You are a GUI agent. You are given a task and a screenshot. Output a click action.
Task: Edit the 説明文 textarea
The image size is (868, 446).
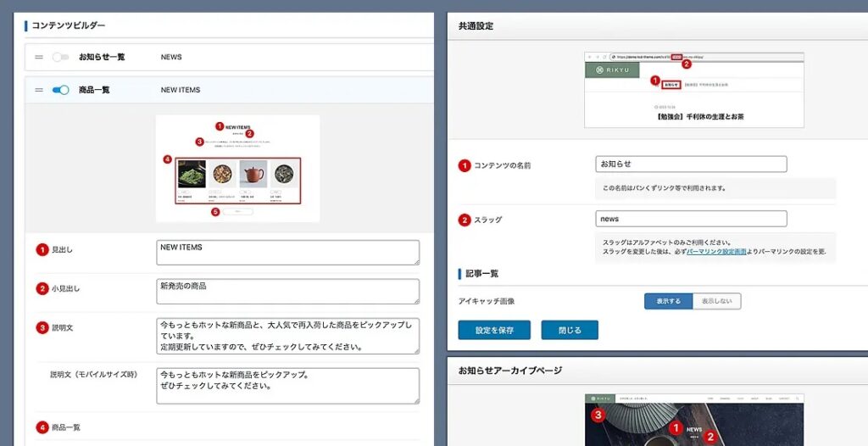[288, 336]
